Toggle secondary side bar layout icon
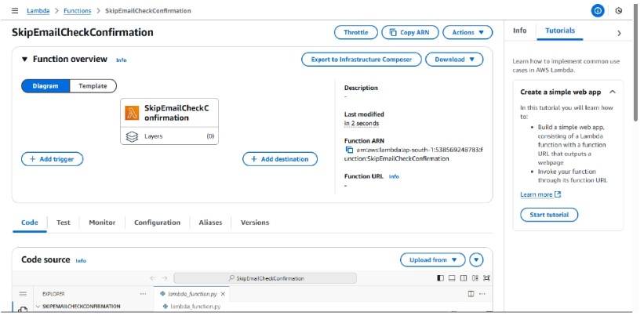The height and width of the screenshot is (319, 644). pos(464,278)
